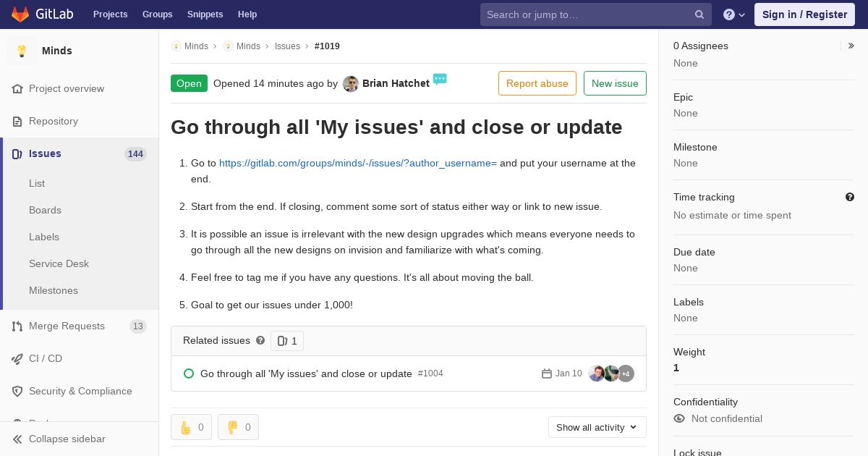
Task: Click the Security & Compliance shield icon
Action: [17, 391]
